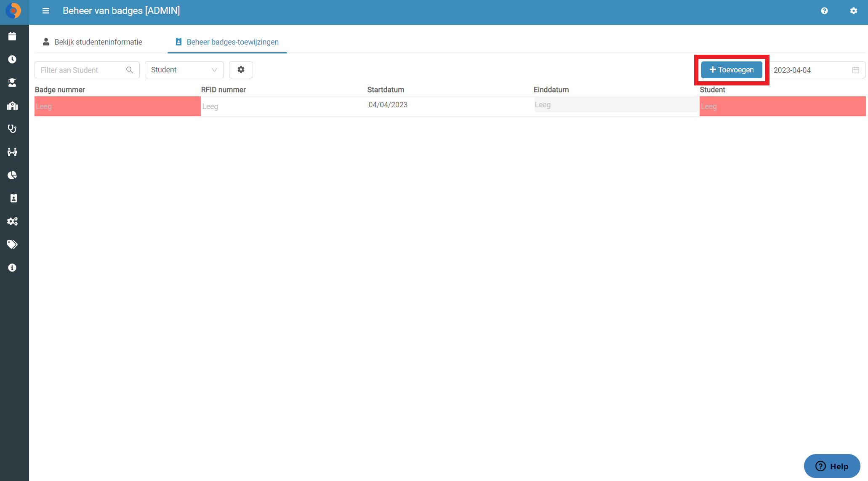Focus the Filter aan Student search field

click(x=87, y=70)
